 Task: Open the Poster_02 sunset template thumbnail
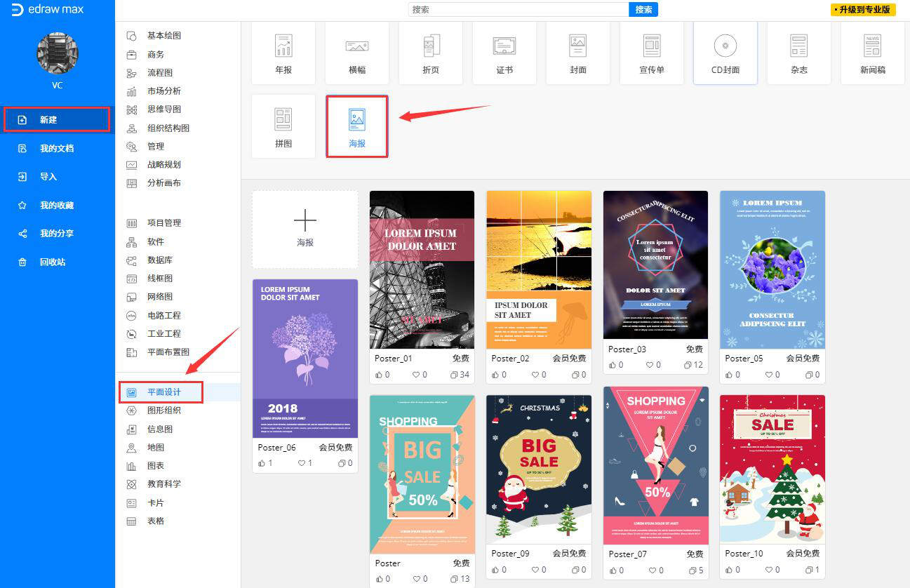click(539, 269)
